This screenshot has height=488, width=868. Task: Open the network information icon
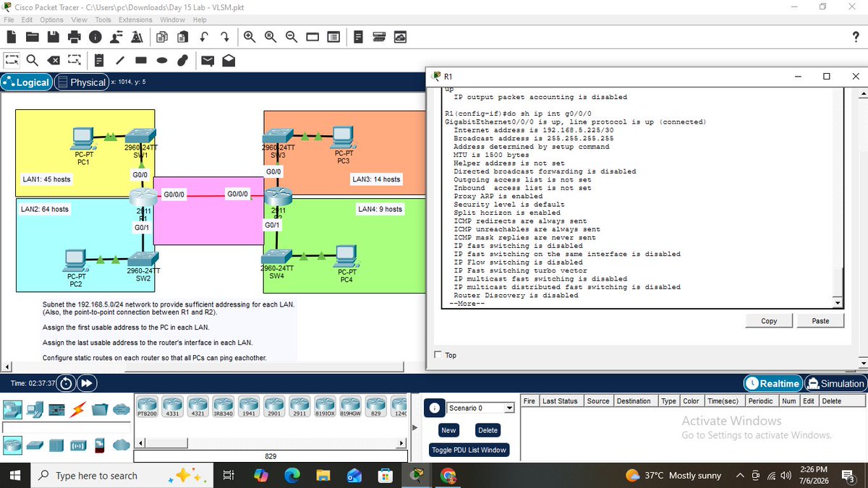click(x=95, y=36)
